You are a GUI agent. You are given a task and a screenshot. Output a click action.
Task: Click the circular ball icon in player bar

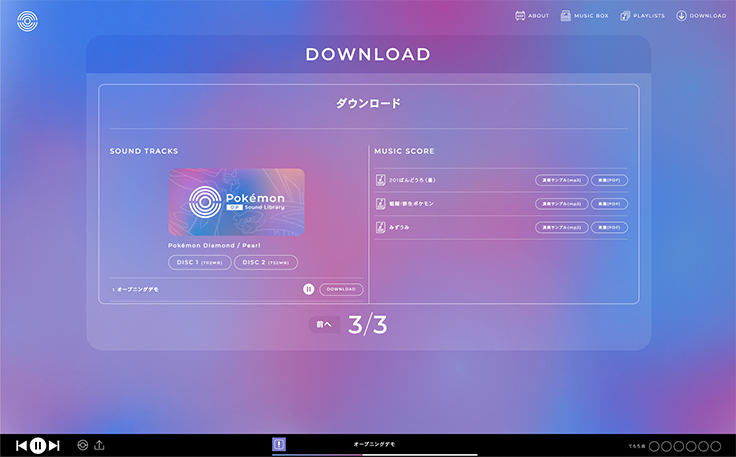point(83,445)
